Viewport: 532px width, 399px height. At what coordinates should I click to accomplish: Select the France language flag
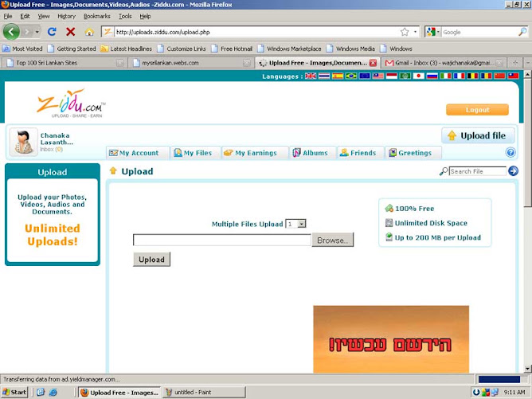tap(459, 76)
